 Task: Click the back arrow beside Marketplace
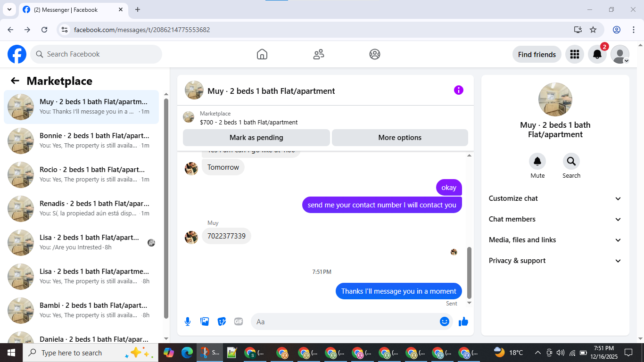coord(15,81)
